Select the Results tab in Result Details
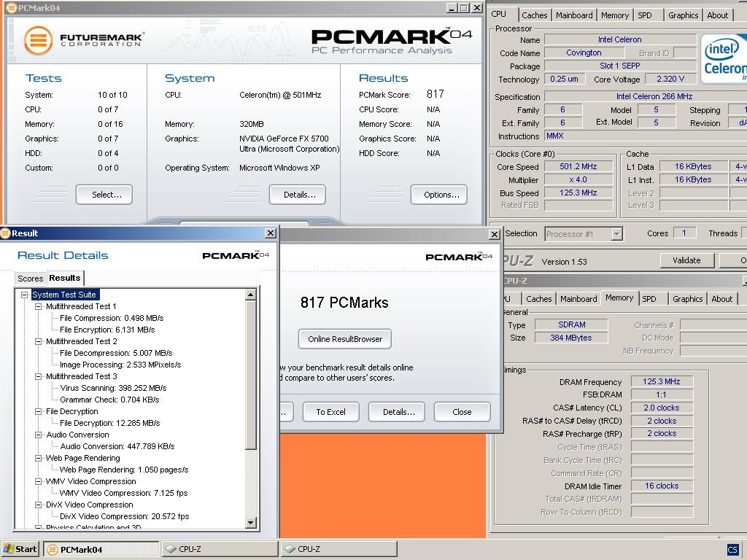Image resolution: width=747 pixels, height=560 pixels. (65, 278)
